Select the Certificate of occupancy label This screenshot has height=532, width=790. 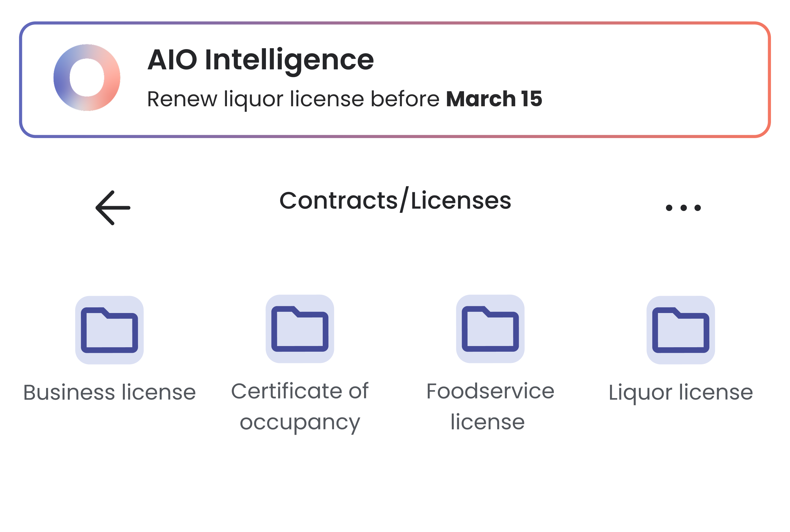point(300,406)
